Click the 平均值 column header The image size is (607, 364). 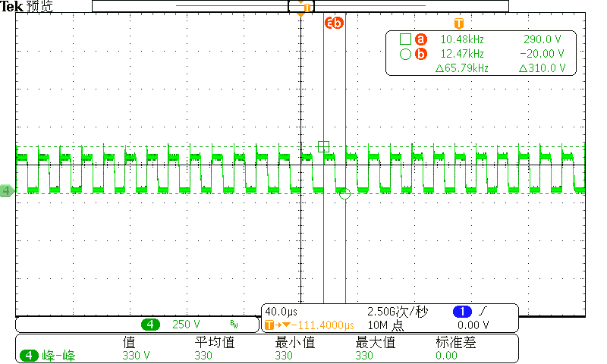click(215, 342)
